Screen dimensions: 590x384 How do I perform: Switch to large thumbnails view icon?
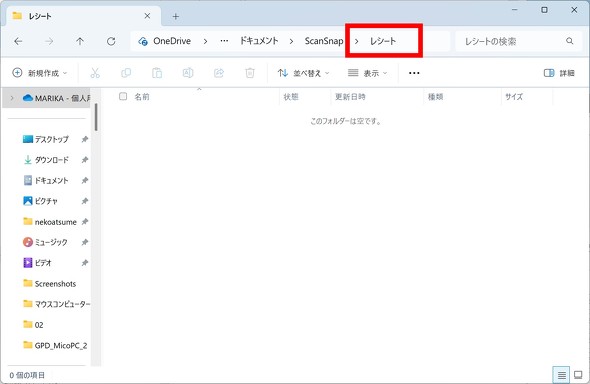(x=578, y=375)
